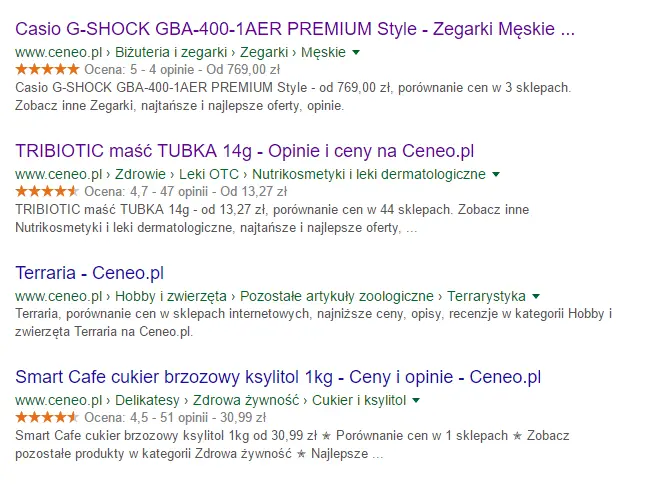The image size is (653, 485).
Task: Click the Terraria result description snippet
Action: (x=314, y=323)
